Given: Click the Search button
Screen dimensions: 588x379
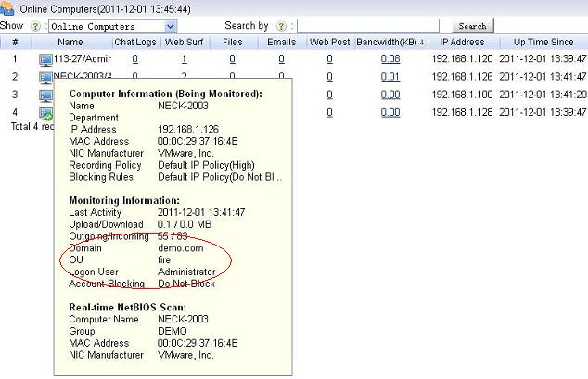Looking at the screenshot, I should (x=473, y=27).
